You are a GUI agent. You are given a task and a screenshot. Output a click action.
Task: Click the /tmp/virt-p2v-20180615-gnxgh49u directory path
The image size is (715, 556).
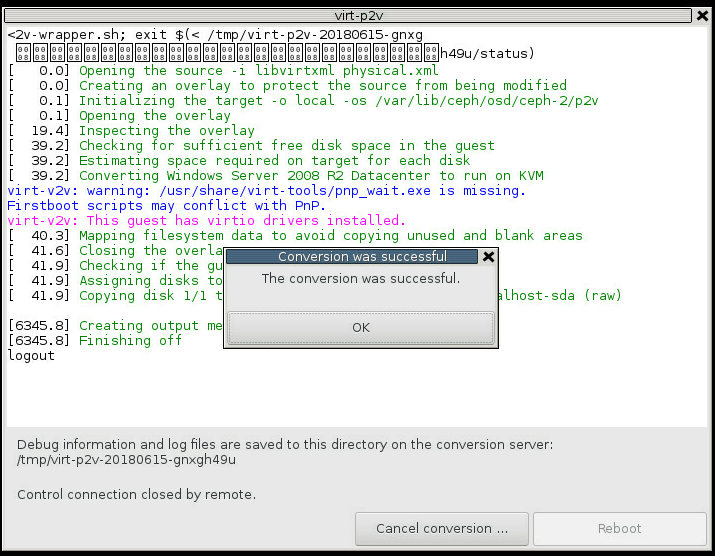click(126, 460)
